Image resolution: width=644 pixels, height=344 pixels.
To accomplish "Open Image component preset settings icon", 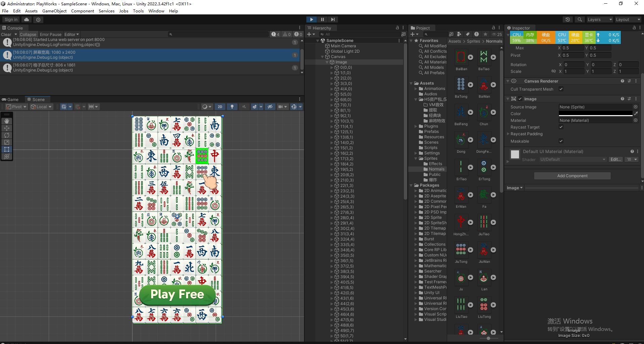I will tap(629, 99).
